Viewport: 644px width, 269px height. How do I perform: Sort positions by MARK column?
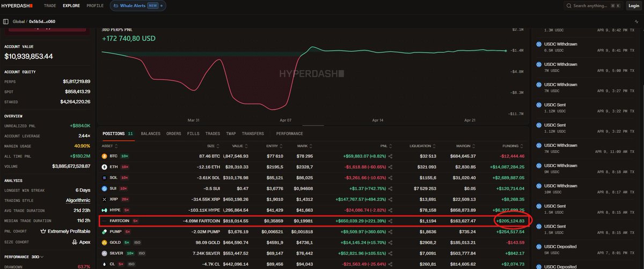(305, 145)
